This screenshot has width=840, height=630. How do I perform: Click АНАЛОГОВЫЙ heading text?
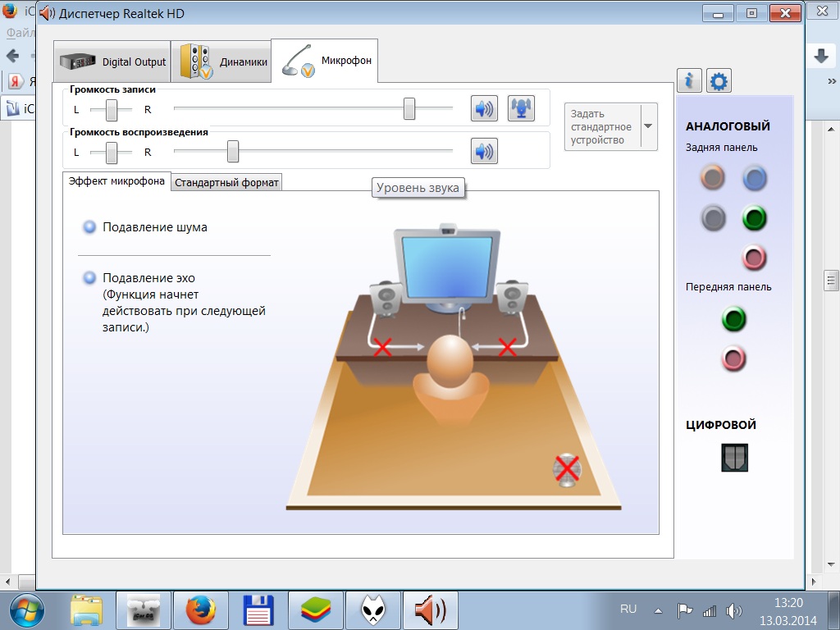point(728,126)
